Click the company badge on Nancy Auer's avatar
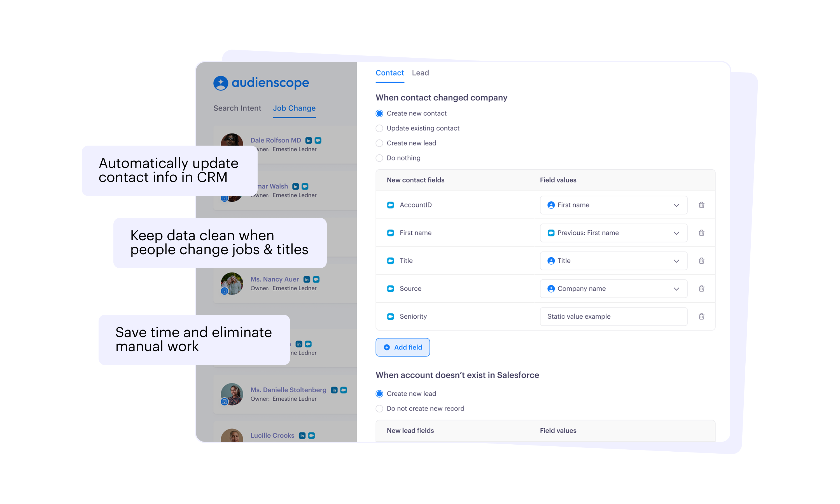The width and height of the screenshot is (840, 504). [x=224, y=291]
